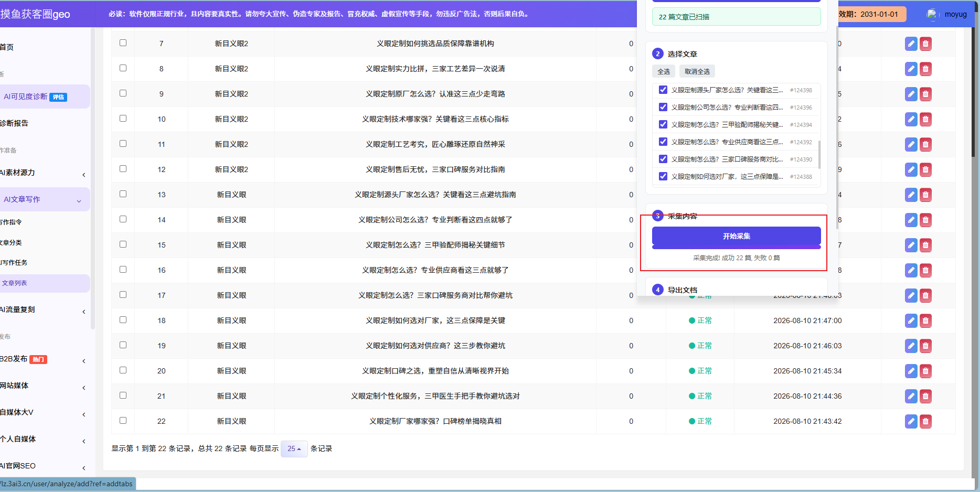Image resolution: width=980 pixels, height=492 pixels.
Task: Click the 全选 button above the article list
Action: pyautogui.click(x=664, y=71)
